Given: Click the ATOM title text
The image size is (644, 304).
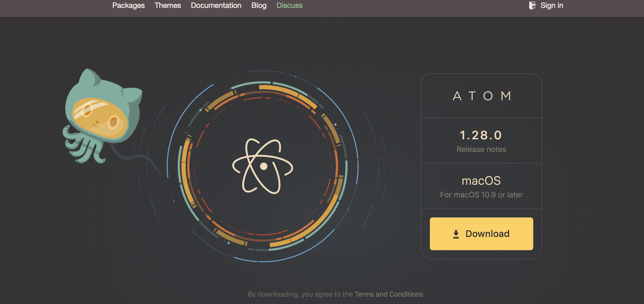Looking at the screenshot, I should (x=482, y=96).
